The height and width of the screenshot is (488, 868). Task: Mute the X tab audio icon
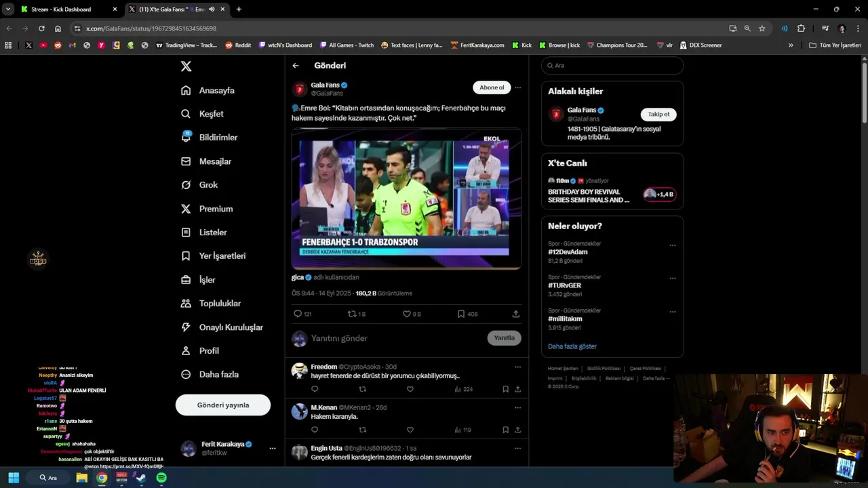[x=212, y=9]
